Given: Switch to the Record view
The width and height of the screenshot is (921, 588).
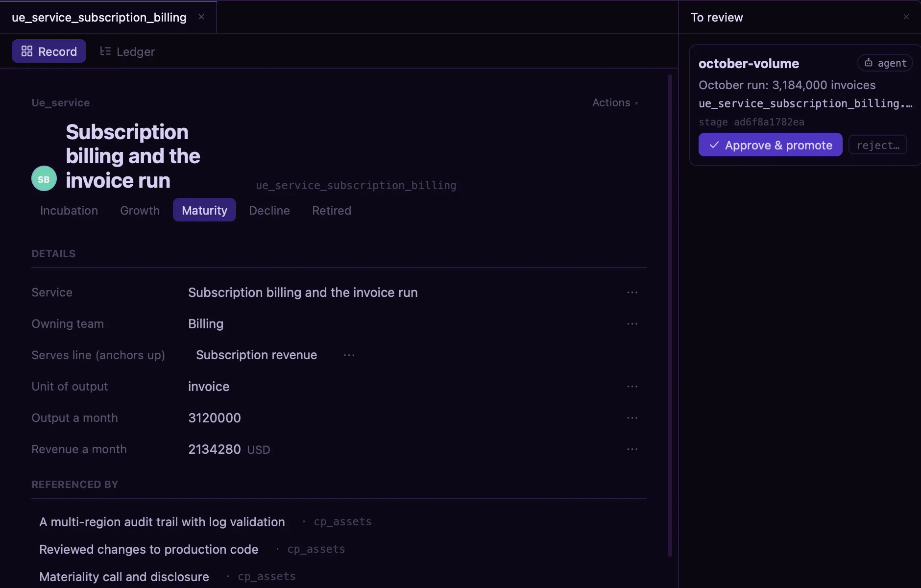Looking at the screenshot, I should click(x=49, y=51).
